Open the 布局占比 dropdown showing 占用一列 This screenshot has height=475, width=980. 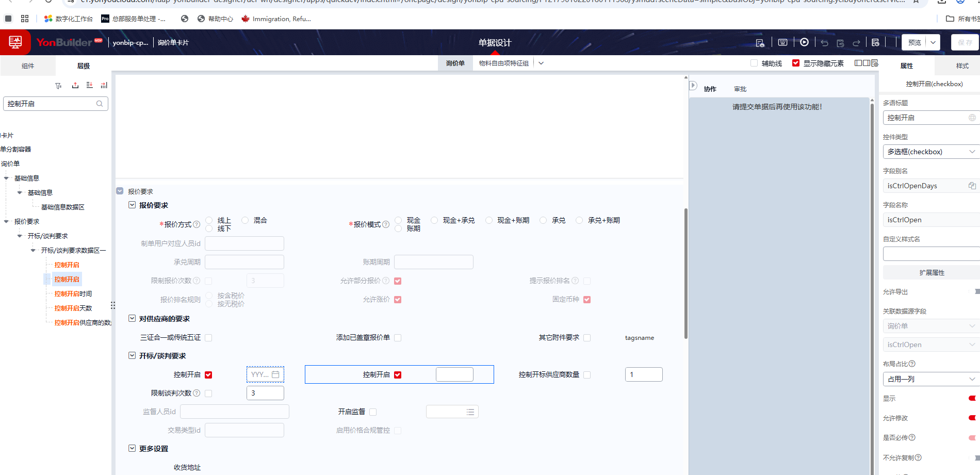(931, 379)
